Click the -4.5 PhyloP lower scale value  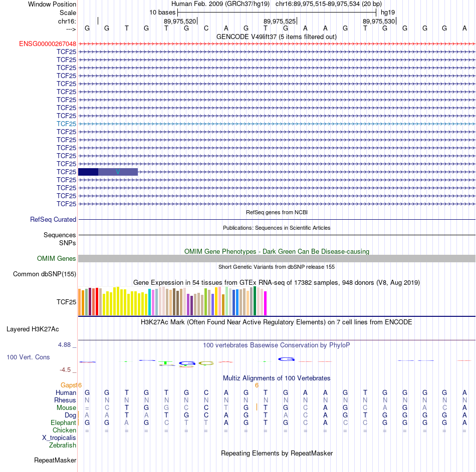pos(65,370)
